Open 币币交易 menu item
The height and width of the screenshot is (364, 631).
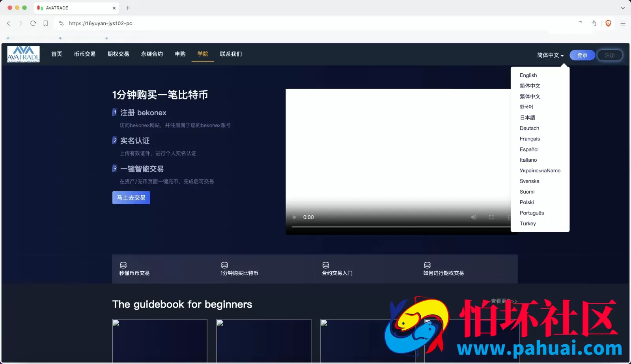(x=85, y=54)
